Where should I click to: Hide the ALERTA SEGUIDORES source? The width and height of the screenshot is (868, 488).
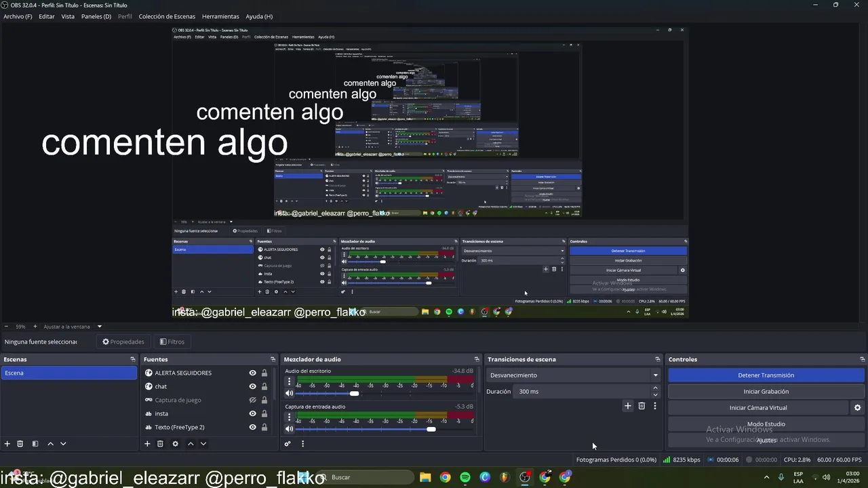[253, 373]
